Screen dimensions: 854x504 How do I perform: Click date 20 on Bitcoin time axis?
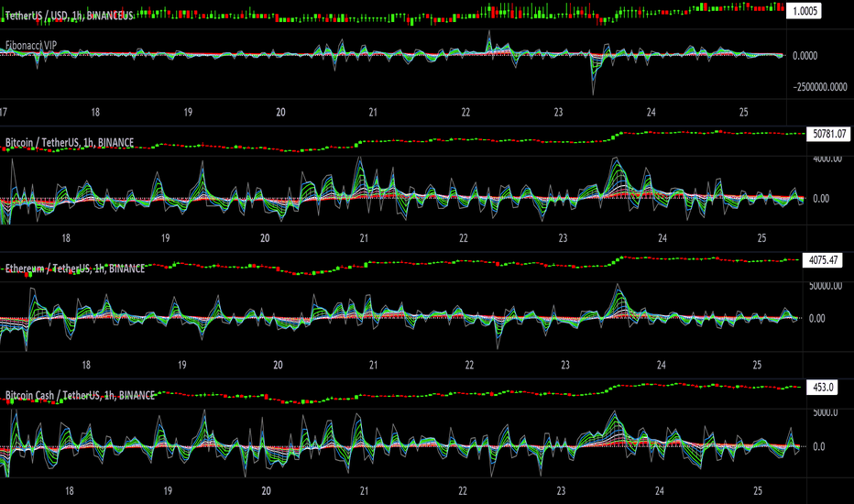[265, 238]
